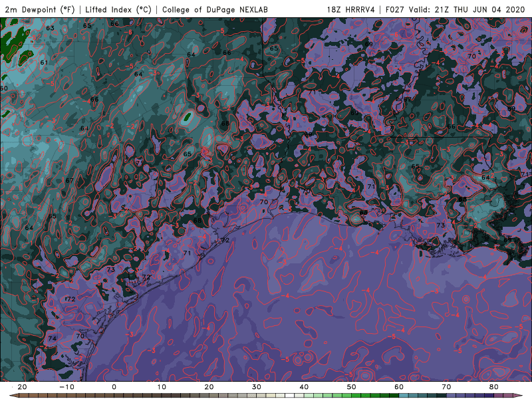The image size is (532, 399).
Task: Click the '60' colorbar scale label
Action: (399, 387)
